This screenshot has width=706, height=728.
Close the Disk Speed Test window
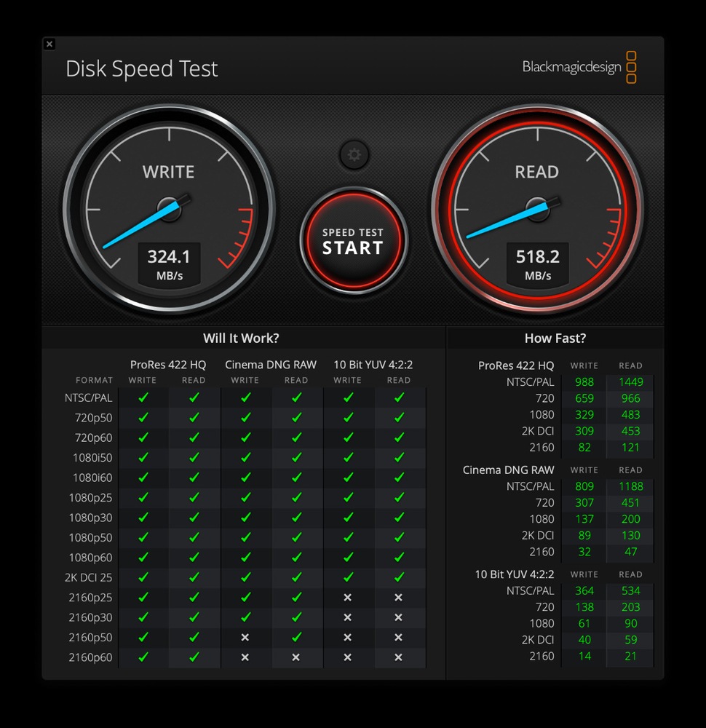(x=49, y=44)
